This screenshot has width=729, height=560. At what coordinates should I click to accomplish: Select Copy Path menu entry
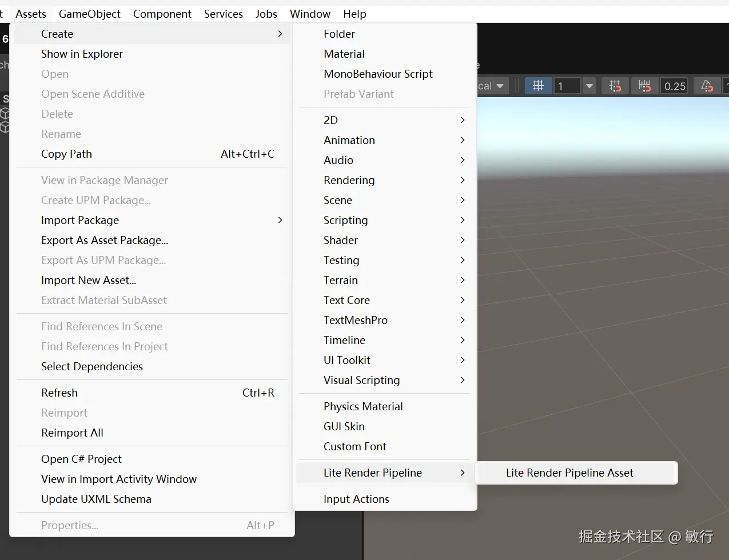152,154
